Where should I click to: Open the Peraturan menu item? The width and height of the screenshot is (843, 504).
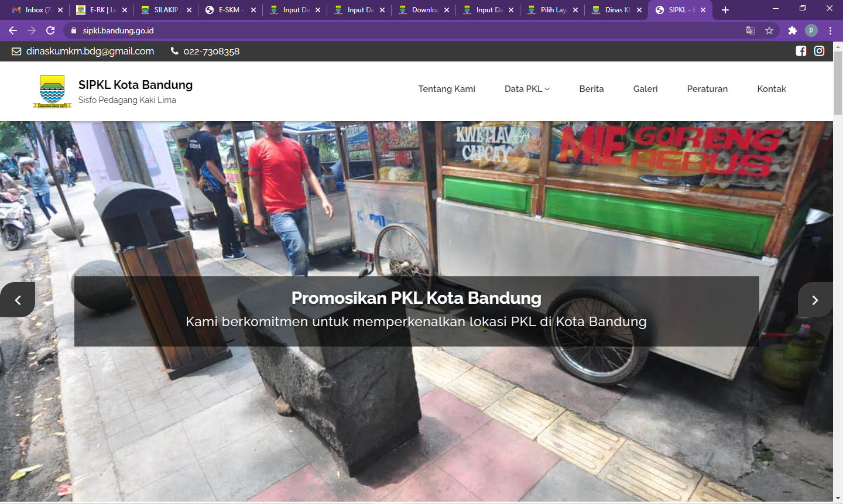tap(707, 89)
